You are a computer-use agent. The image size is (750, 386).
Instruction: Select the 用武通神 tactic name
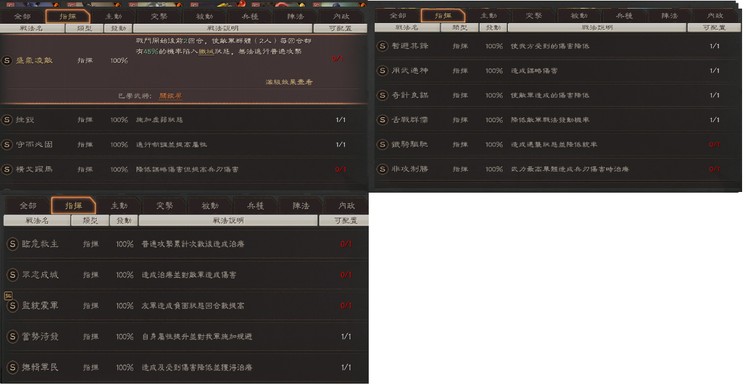[x=410, y=71]
